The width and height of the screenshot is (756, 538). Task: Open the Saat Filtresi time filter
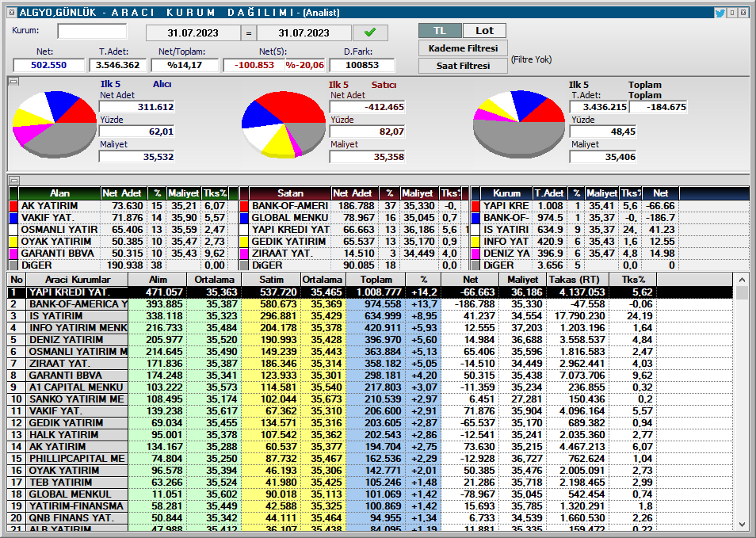tap(463, 66)
